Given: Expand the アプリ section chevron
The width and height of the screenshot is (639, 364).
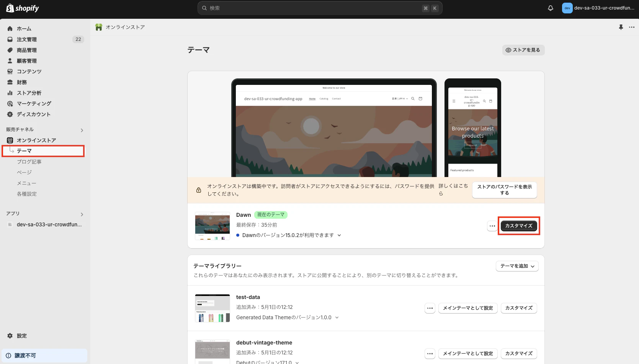Looking at the screenshot, I should point(82,214).
